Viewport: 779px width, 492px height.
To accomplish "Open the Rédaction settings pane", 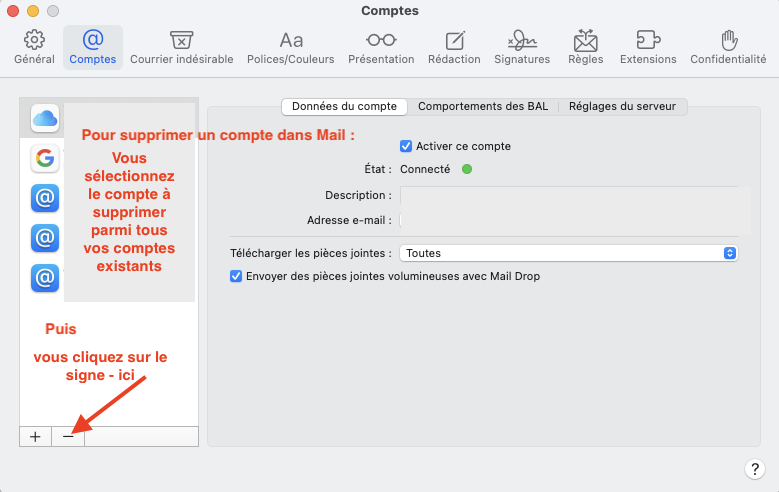I will click(454, 47).
